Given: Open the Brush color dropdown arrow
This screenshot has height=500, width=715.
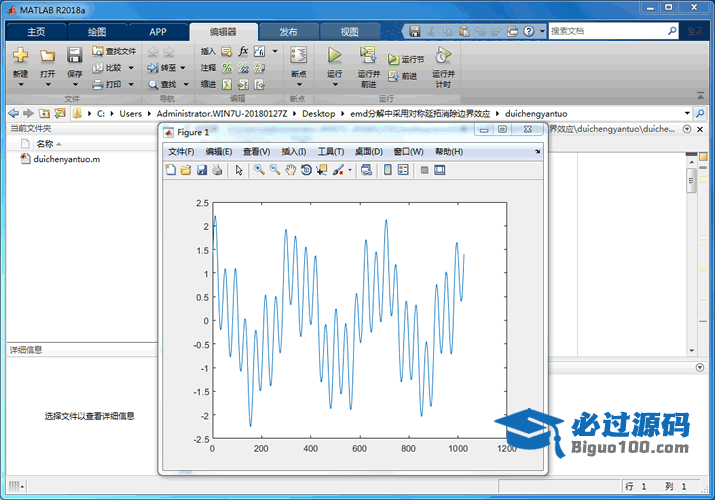Looking at the screenshot, I should coord(350,170).
